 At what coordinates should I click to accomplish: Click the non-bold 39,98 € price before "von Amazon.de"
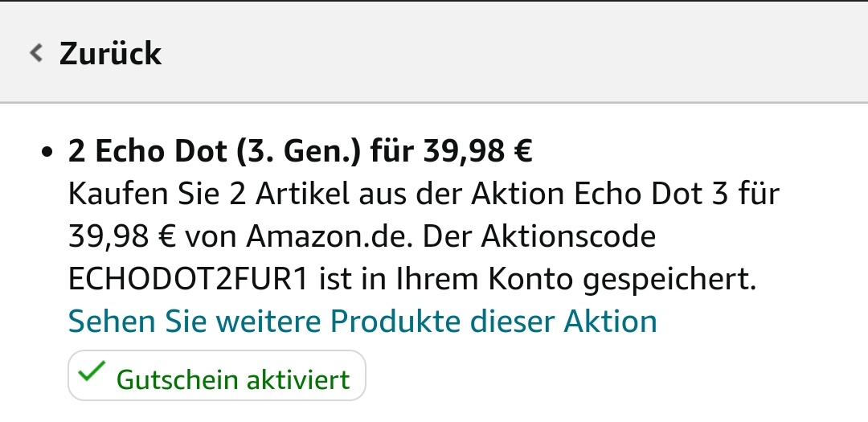pyautogui.click(x=123, y=237)
